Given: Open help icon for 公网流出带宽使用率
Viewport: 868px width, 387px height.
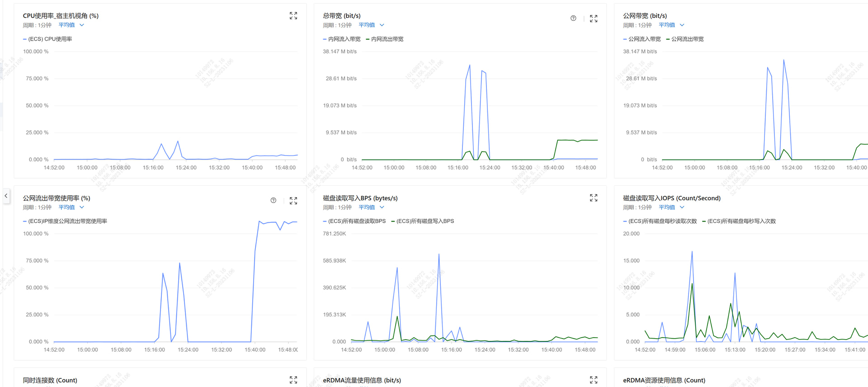Looking at the screenshot, I should 274,201.
